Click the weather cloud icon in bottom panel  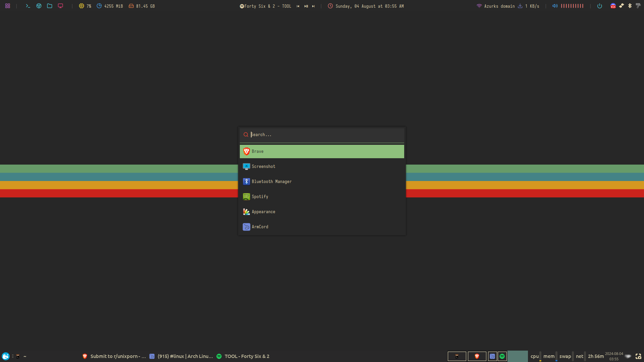628,356
